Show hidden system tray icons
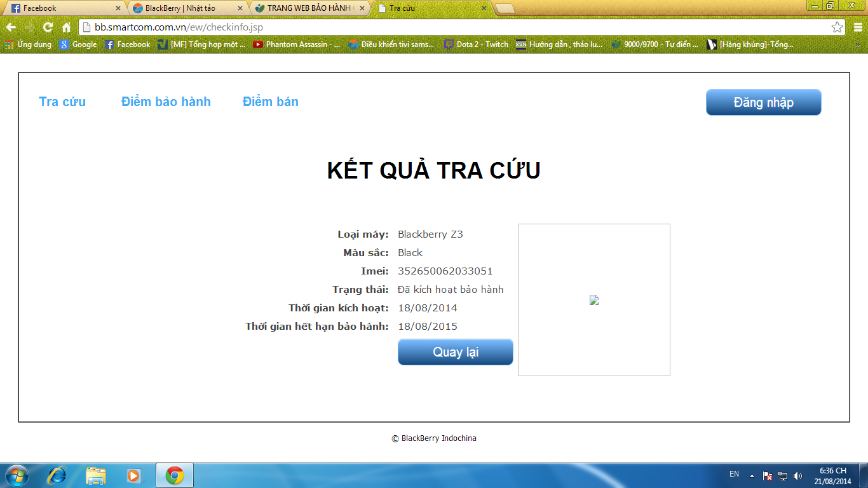 (752, 476)
